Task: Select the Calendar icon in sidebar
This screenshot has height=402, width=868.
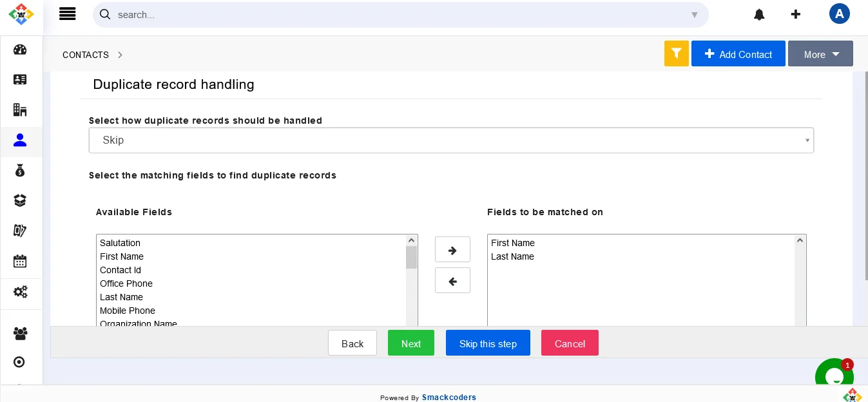Action: (x=20, y=261)
